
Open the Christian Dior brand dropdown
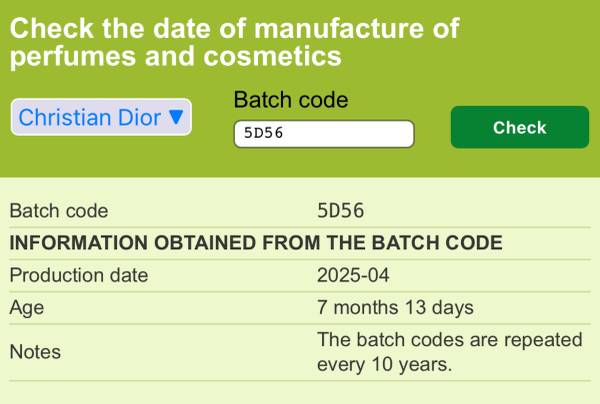click(101, 118)
